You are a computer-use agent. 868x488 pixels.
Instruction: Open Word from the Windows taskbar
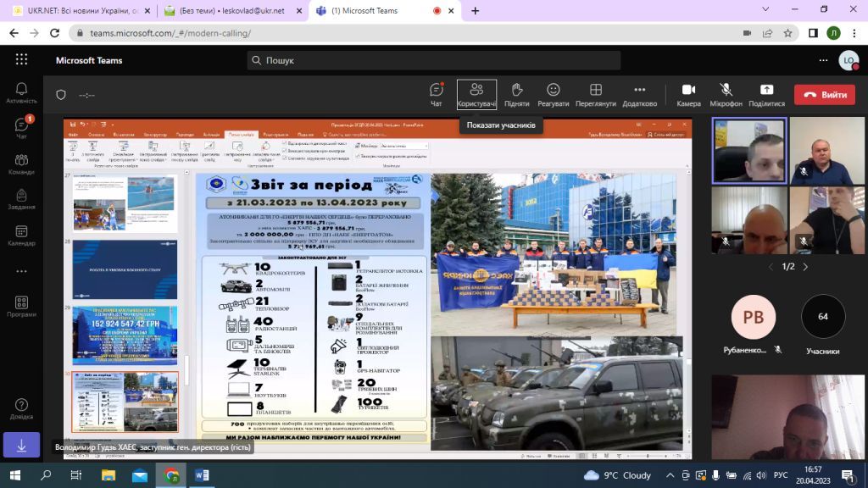click(202, 475)
